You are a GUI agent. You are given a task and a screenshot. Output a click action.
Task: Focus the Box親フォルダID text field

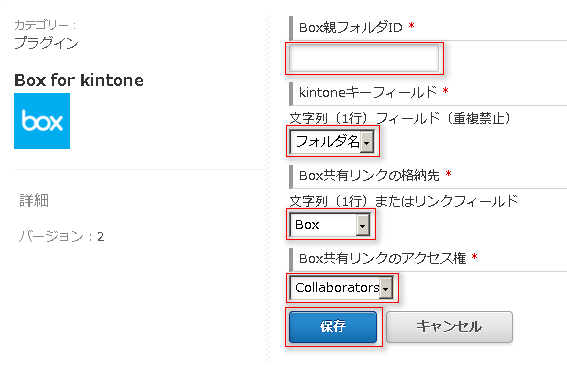coord(364,58)
